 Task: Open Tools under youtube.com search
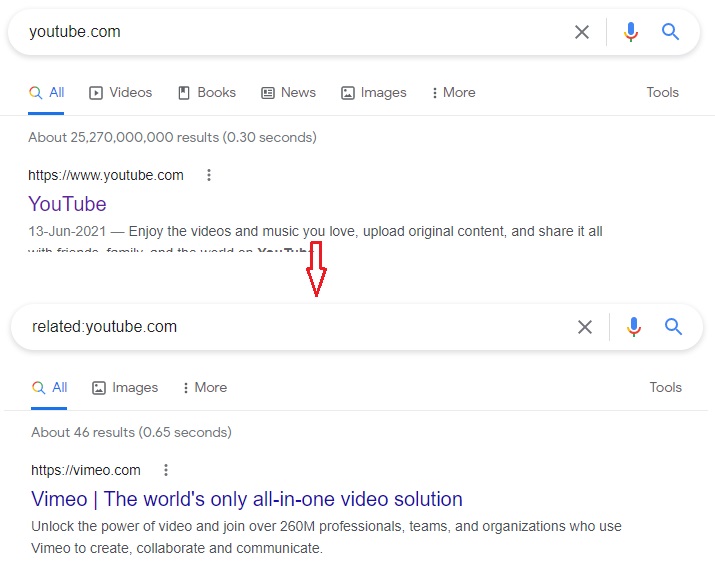[663, 93]
